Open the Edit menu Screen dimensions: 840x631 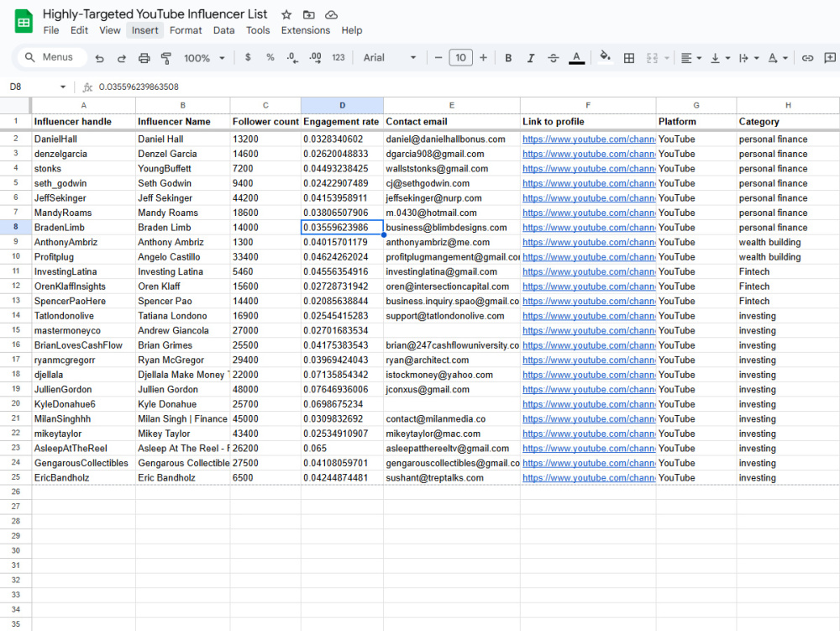click(79, 30)
